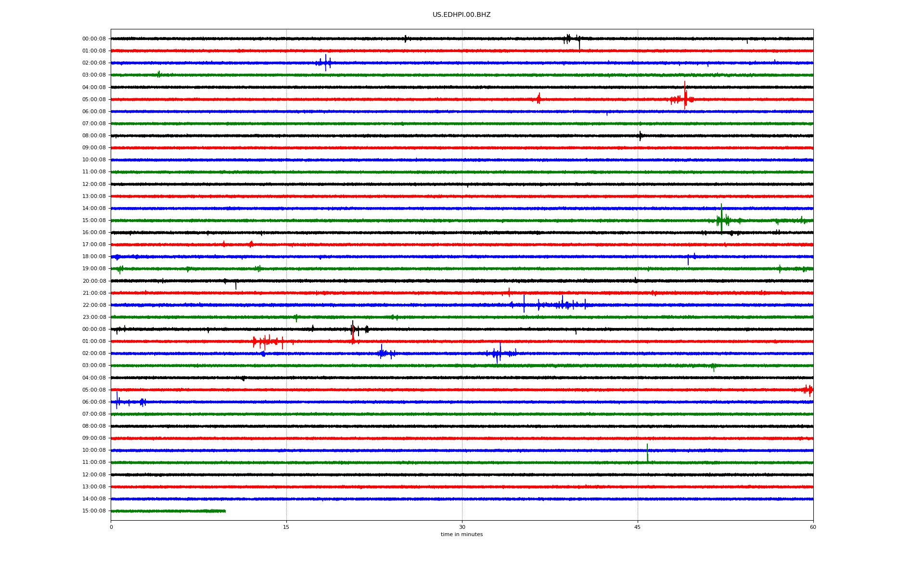Click the 0 tick label on x-axis
The width and height of the screenshot is (924, 578).
(111, 527)
